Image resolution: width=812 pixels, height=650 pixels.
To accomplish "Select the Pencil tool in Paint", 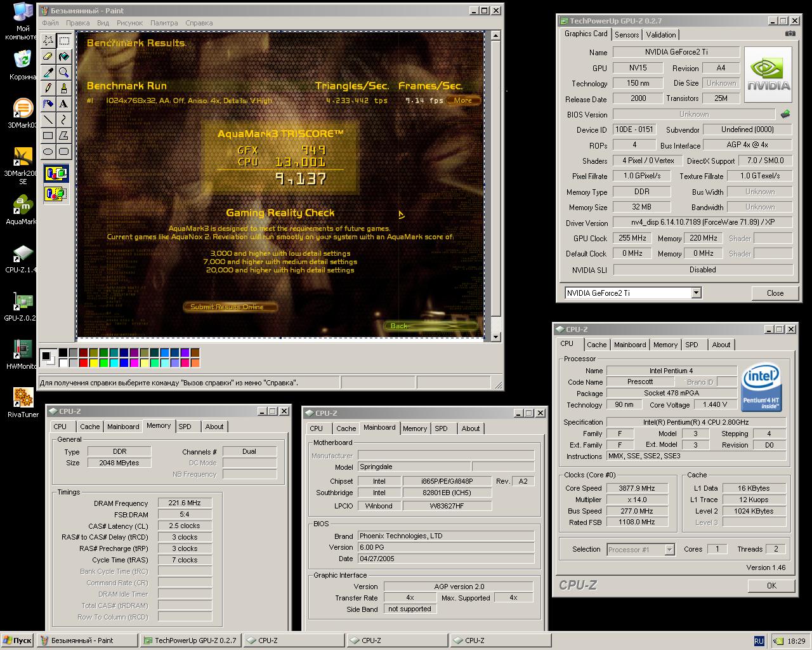I will point(48,88).
